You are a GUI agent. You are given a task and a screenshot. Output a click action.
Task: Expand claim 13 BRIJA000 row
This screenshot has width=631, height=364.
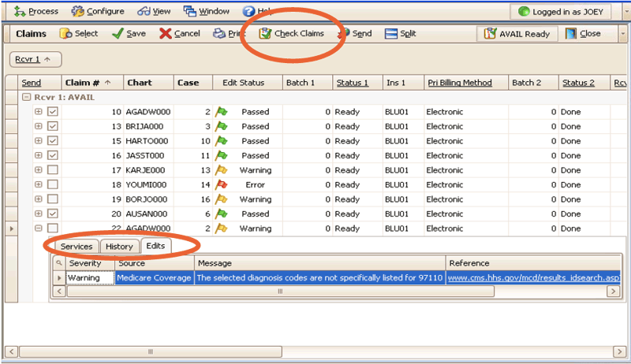pyautogui.click(x=38, y=126)
